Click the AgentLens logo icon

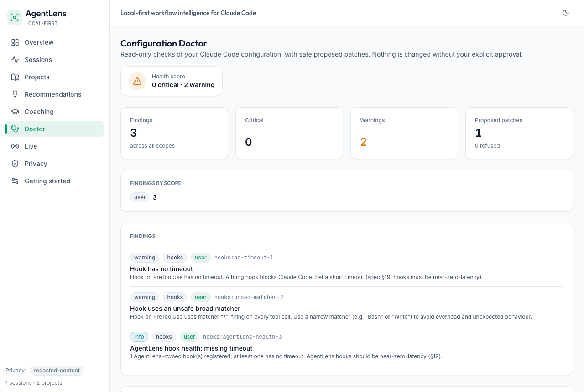coord(15,17)
